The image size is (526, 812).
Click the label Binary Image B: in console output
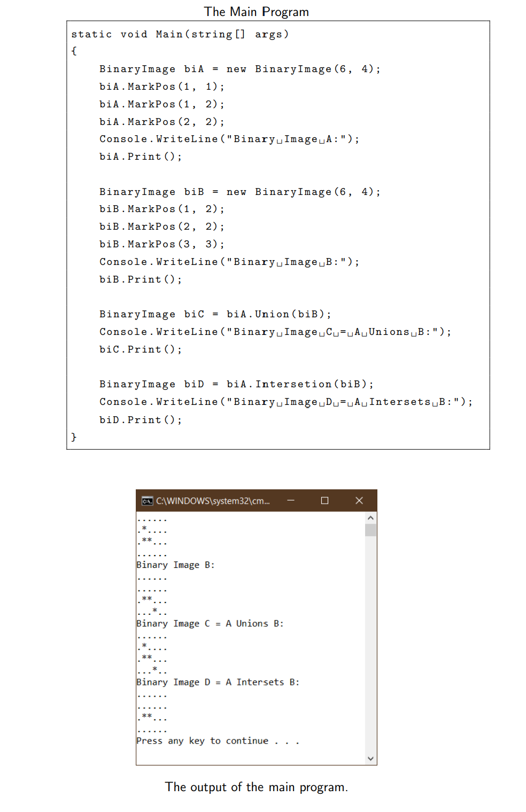pos(175,565)
